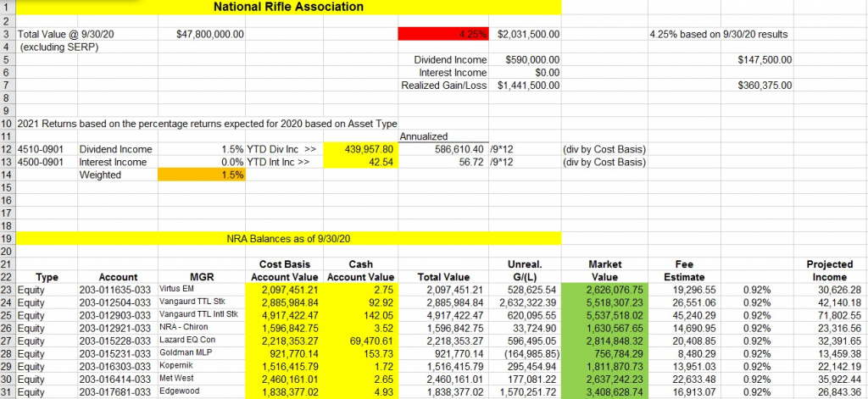Click the row 23 header
The height and width of the screenshot is (399, 868).
pyautogui.click(x=8, y=290)
